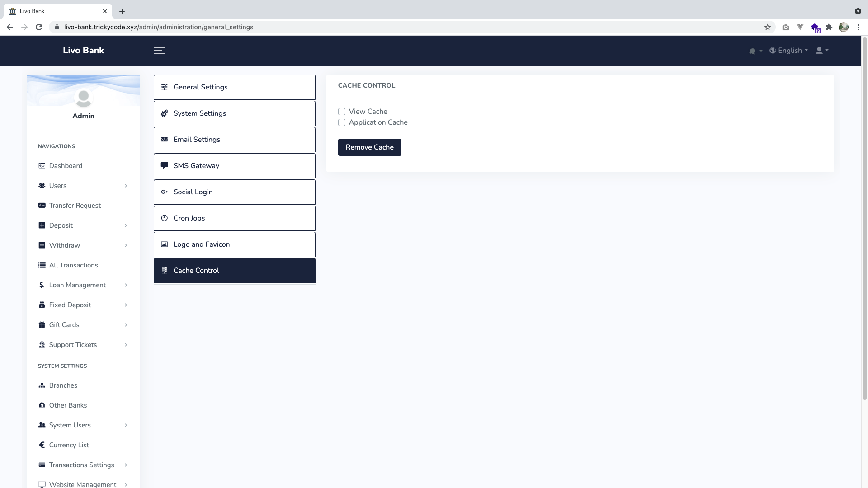Click the Livo Bank brand logo
The height and width of the screenshot is (488, 868).
click(83, 51)
